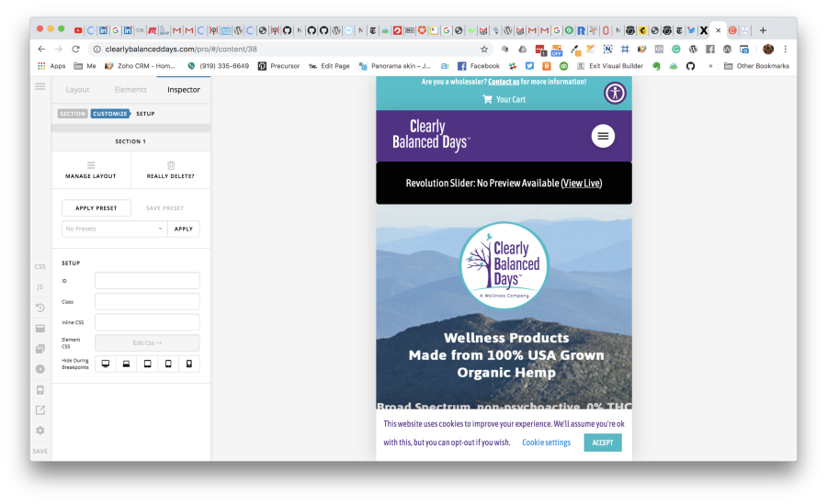Click the Edit Css button
Screen dimensions: 827x504
point(147,342)
